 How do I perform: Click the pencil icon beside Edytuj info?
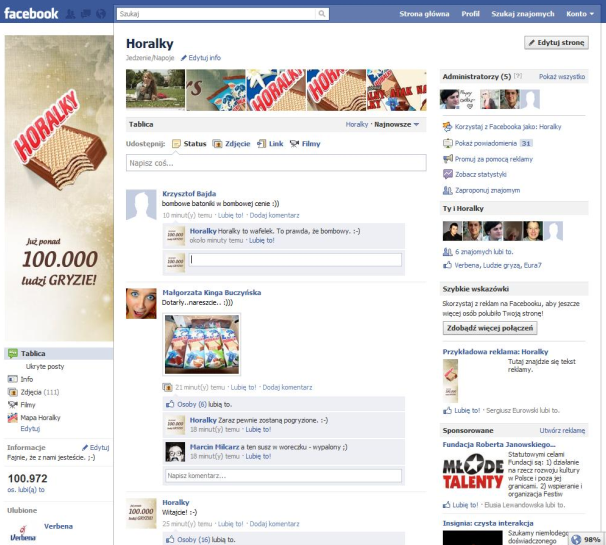click(184, 58)
